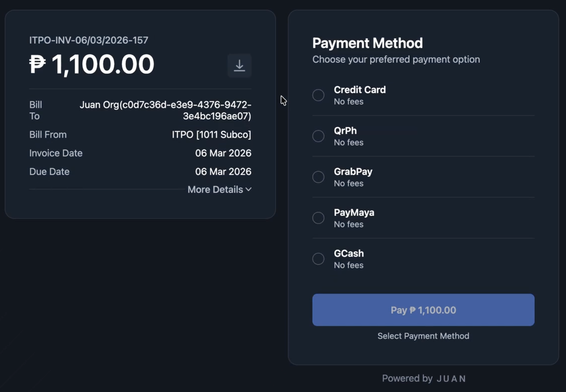Download the invoice using the download icon
The image size is (566, 392).
(239, 66)
